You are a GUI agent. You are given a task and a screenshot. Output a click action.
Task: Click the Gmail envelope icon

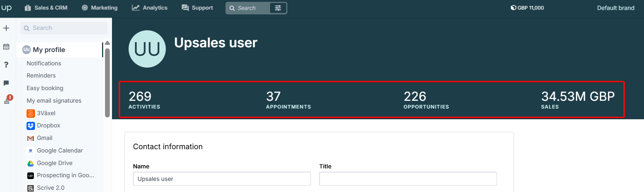[31, 138]
